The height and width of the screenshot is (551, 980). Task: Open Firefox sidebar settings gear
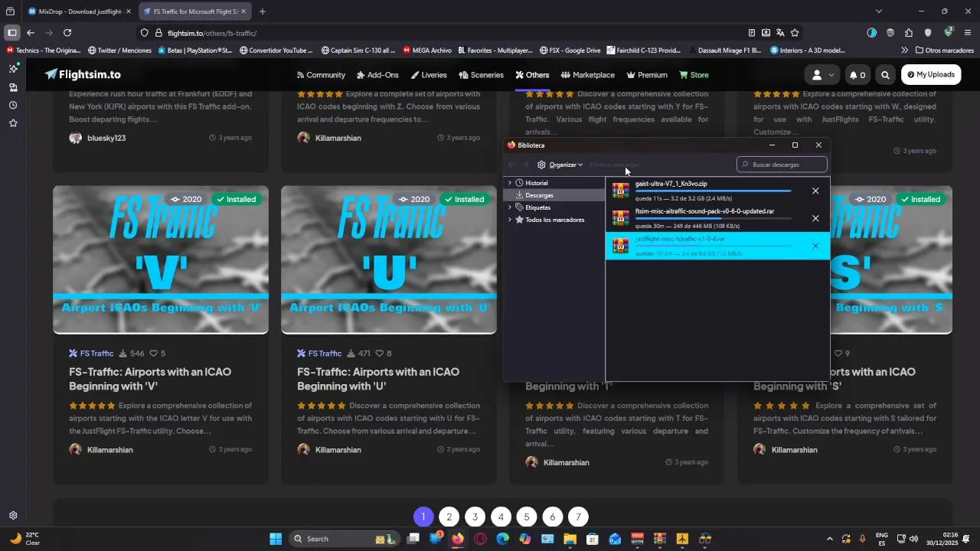point(13,516)
